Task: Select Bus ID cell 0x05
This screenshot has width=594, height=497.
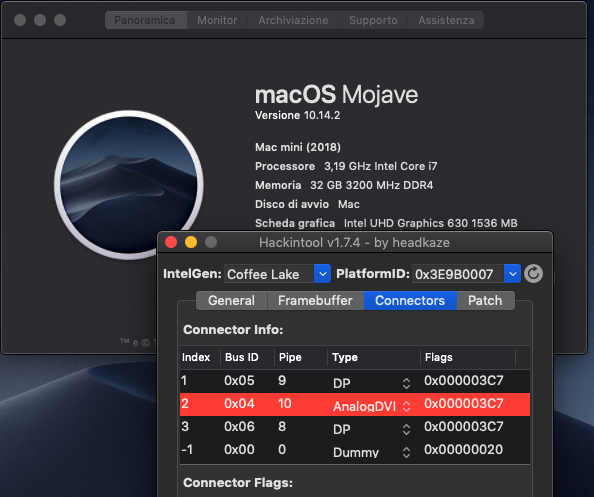Action: 239,381
